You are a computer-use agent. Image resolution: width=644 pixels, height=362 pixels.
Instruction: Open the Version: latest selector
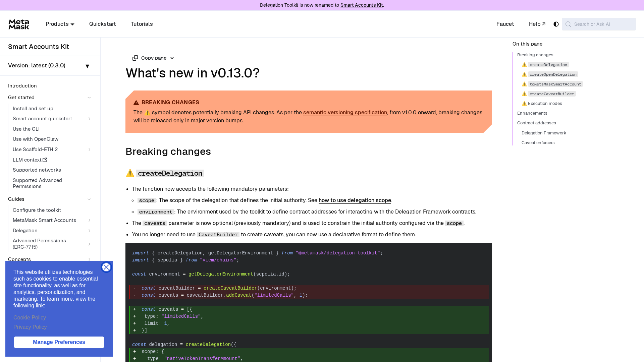(50, 66)
